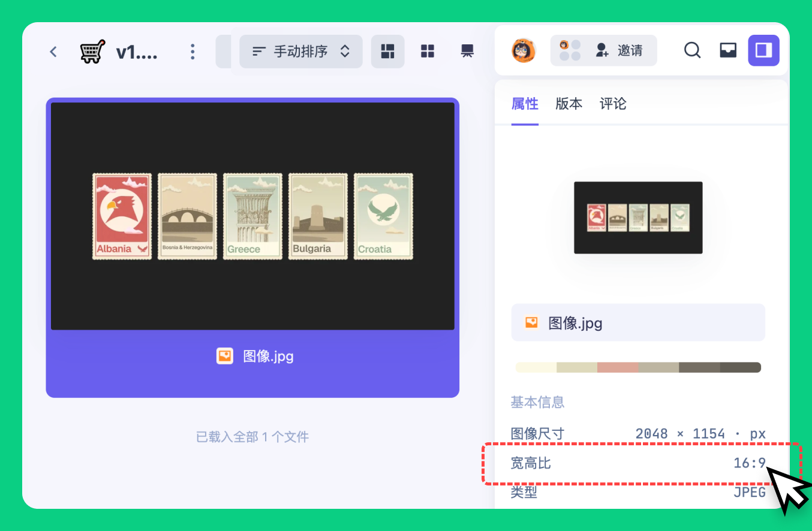Click the team members avatar group
The height and width of the screenshot is (531, 812).
570,50
